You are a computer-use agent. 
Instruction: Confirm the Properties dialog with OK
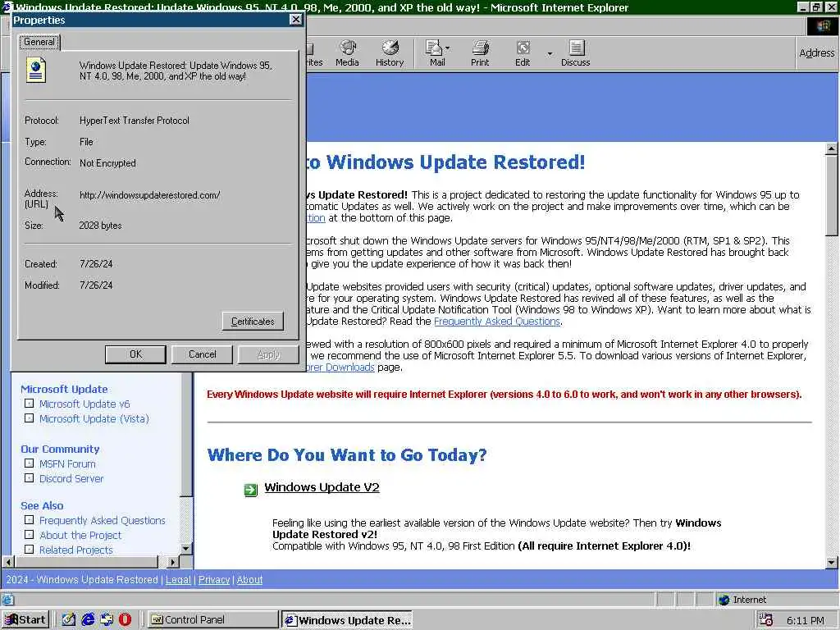point(135,354)
